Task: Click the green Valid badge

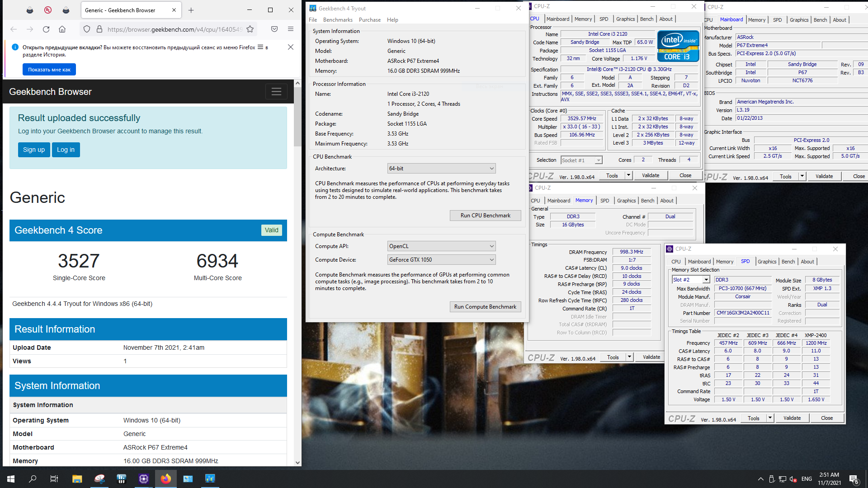Action: tap(272, 230)
